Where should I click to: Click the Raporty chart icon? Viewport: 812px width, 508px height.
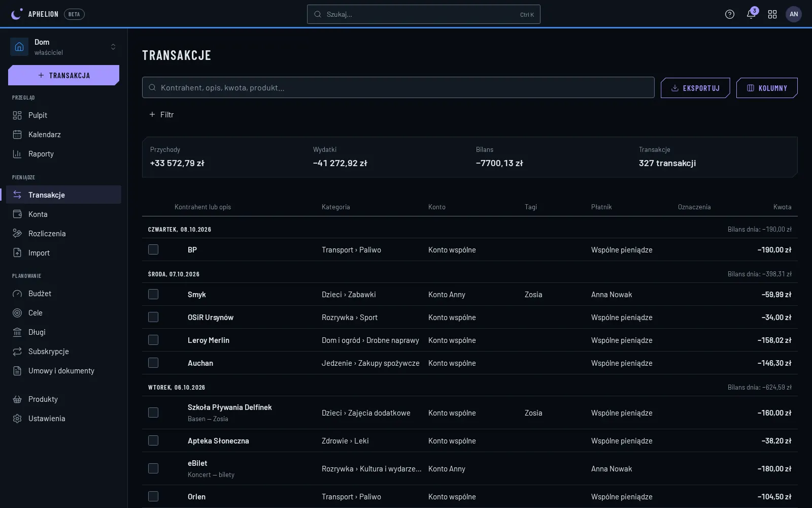point(17,154)
